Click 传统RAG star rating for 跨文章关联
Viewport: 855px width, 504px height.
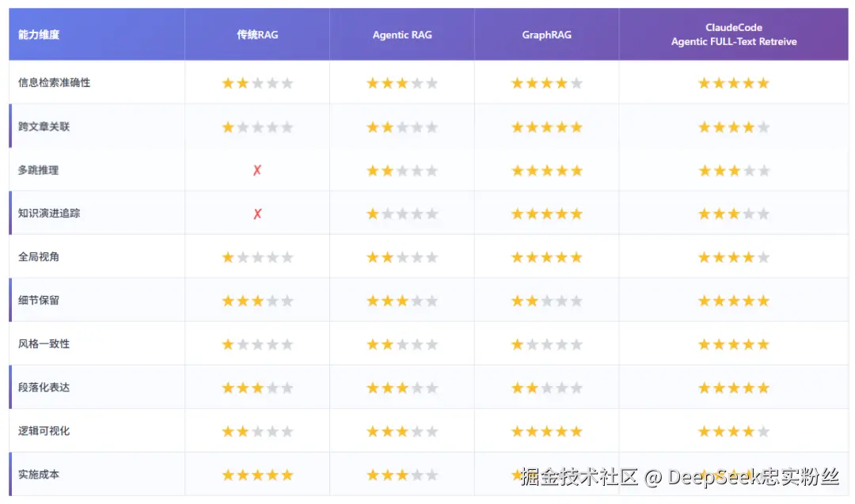(257, 127)
